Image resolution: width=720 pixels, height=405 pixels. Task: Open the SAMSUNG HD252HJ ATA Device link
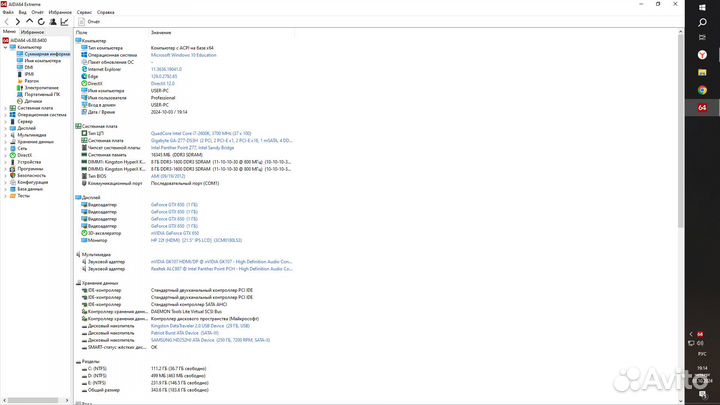point(210,340)
